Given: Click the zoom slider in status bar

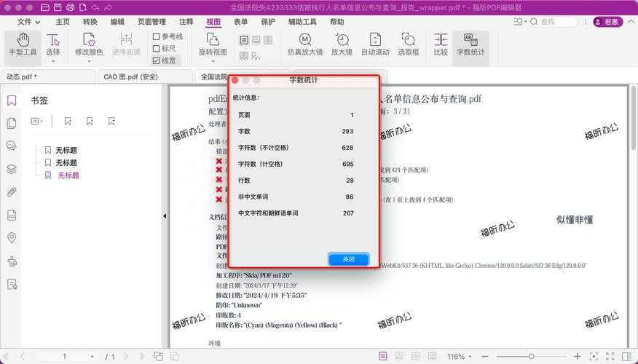Looking at the screenshot, I should 532,357.
